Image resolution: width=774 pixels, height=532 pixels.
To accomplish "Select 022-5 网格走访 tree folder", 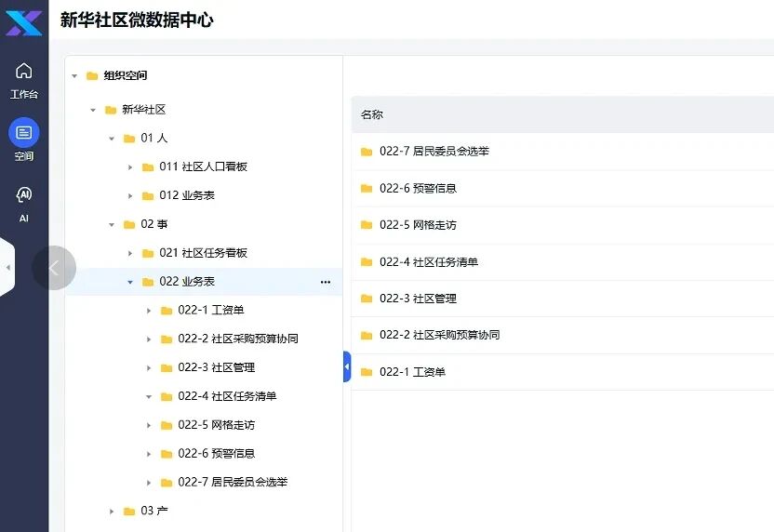I will [x=216, y=425].
